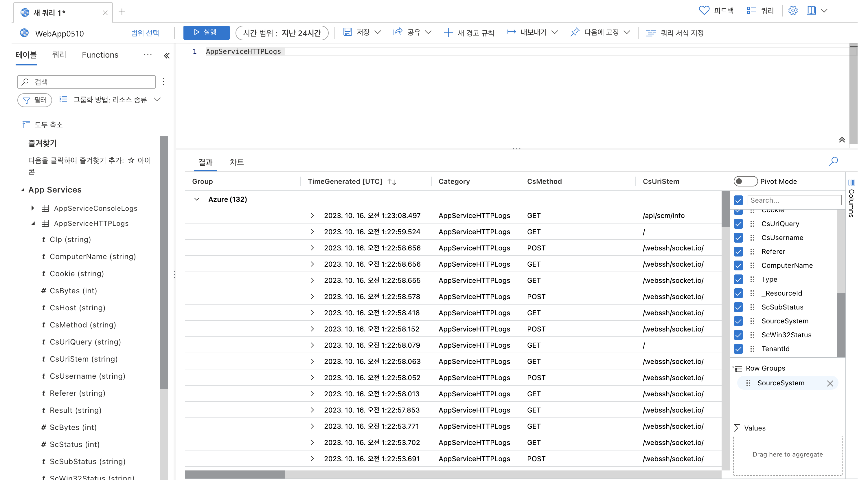Uncheck the CsUsername column checkbox

click(738, 238)
